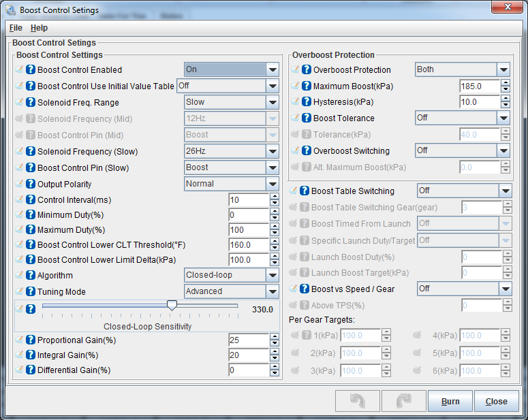Open help for Maximum Boost(kPa)
528x420 pixels.
(306, 86)
